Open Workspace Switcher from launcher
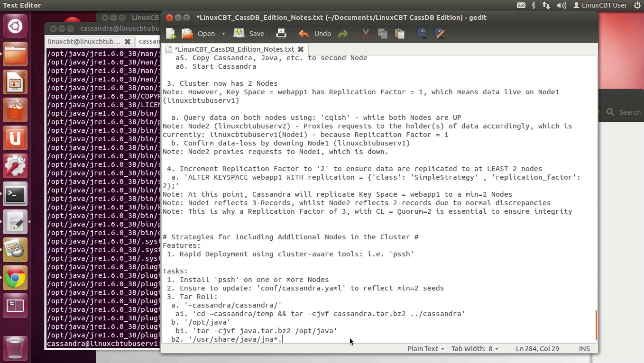 tap(15, 307)
